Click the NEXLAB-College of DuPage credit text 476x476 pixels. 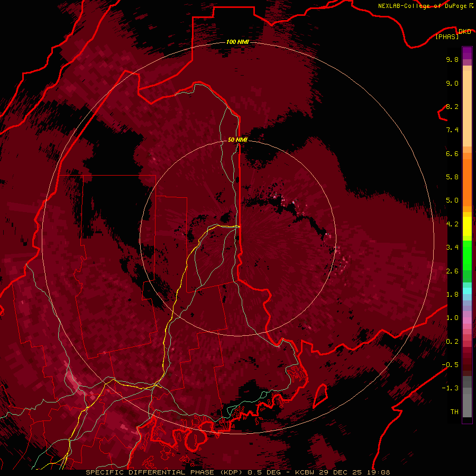click(422, 6)
